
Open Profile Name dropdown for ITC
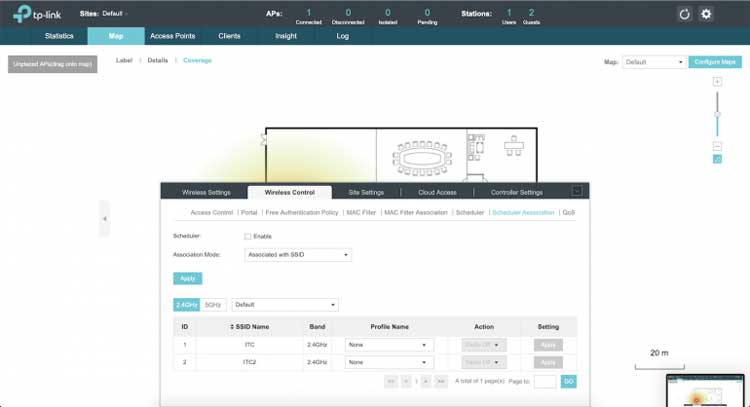(388, 345)
